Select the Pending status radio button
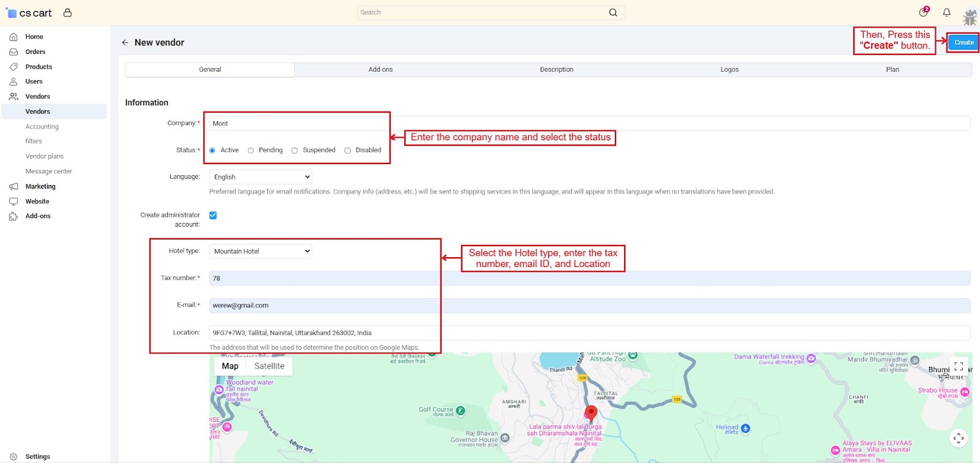Screen dimensions: 980x463 [251, 151]
